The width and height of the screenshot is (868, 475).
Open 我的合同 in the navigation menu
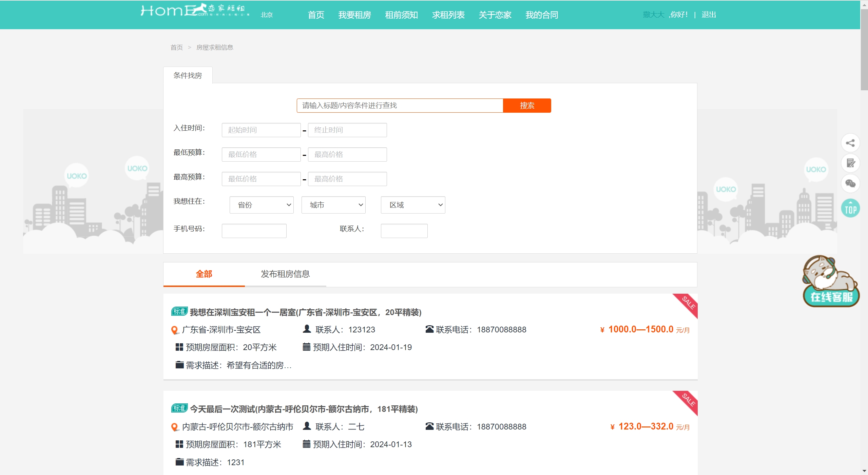coord(541,15)
